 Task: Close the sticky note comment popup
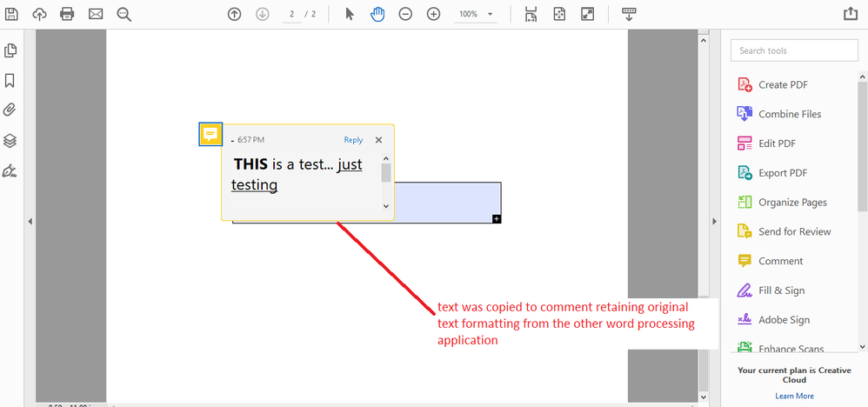[x=378, y=140]
